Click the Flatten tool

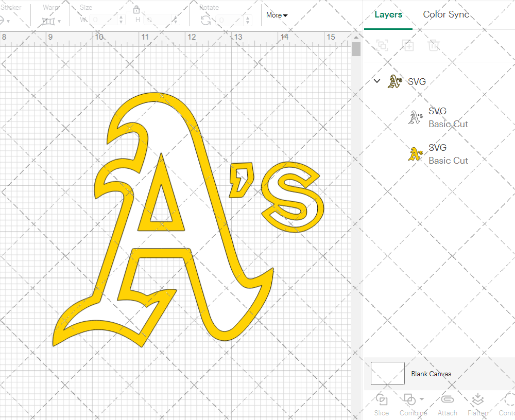click(x=478, y=405)
